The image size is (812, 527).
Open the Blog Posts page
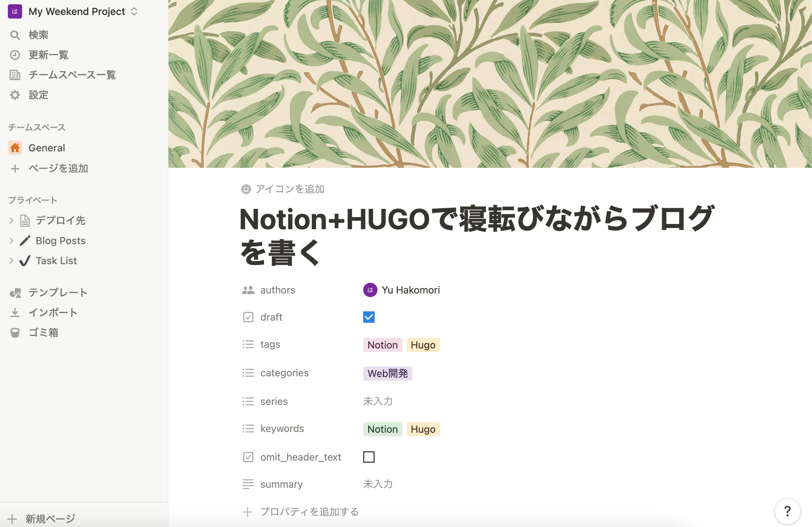61,241
